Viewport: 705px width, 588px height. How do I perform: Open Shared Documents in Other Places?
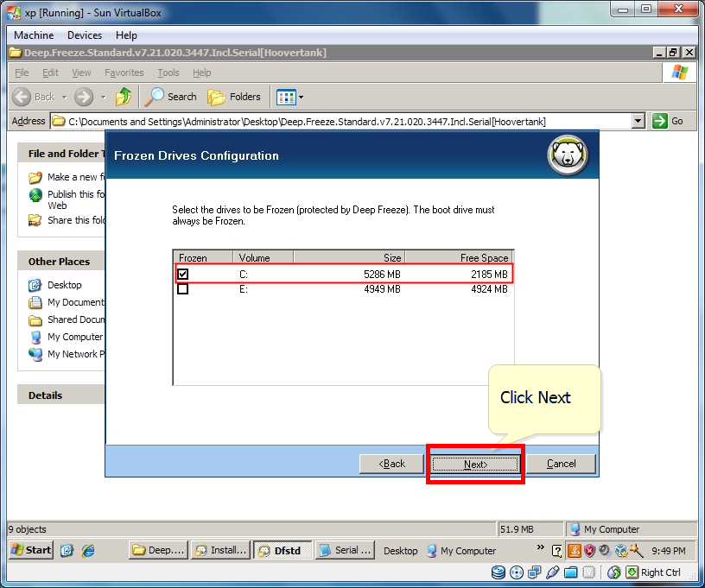click(x=66, y=319)
